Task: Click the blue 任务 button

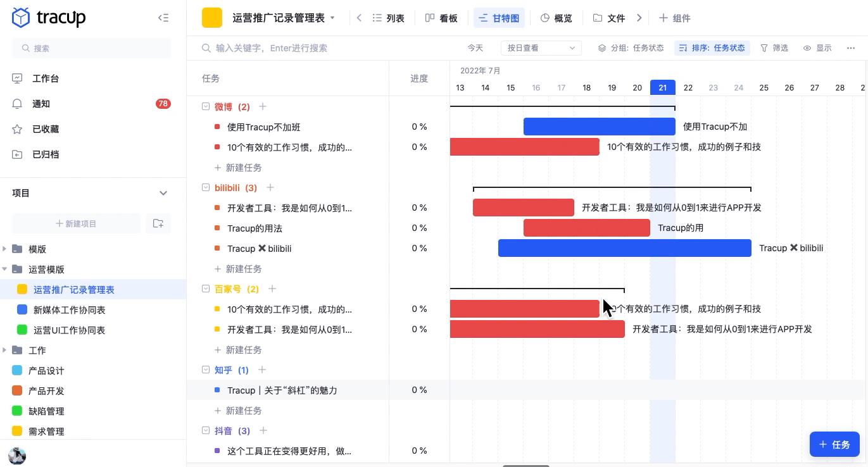Action: (834, 444)
